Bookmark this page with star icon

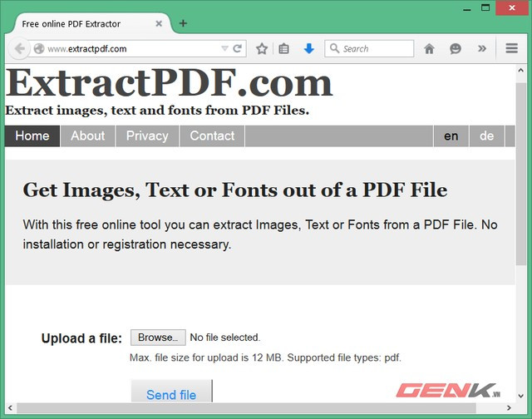(262, 49)
